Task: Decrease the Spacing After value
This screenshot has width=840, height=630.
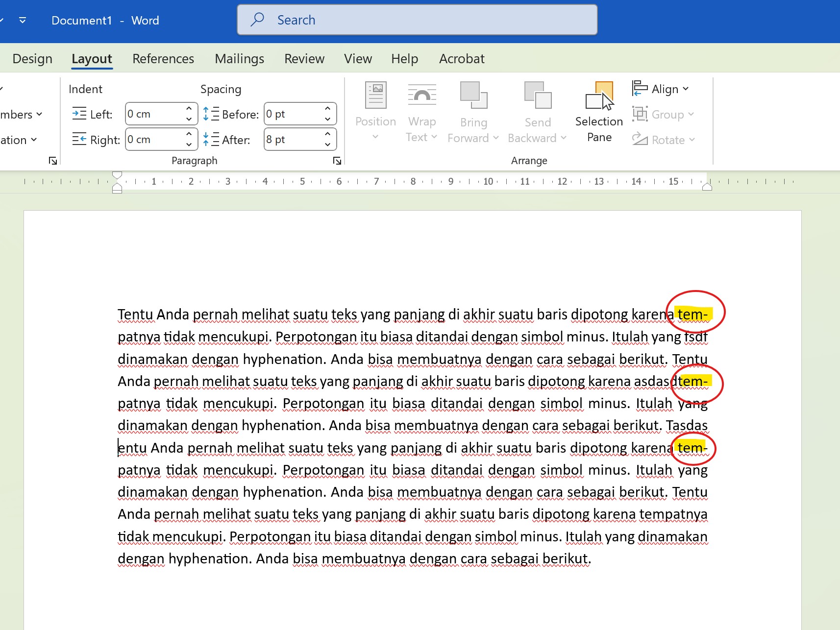Action: click(x=328, y=145)
